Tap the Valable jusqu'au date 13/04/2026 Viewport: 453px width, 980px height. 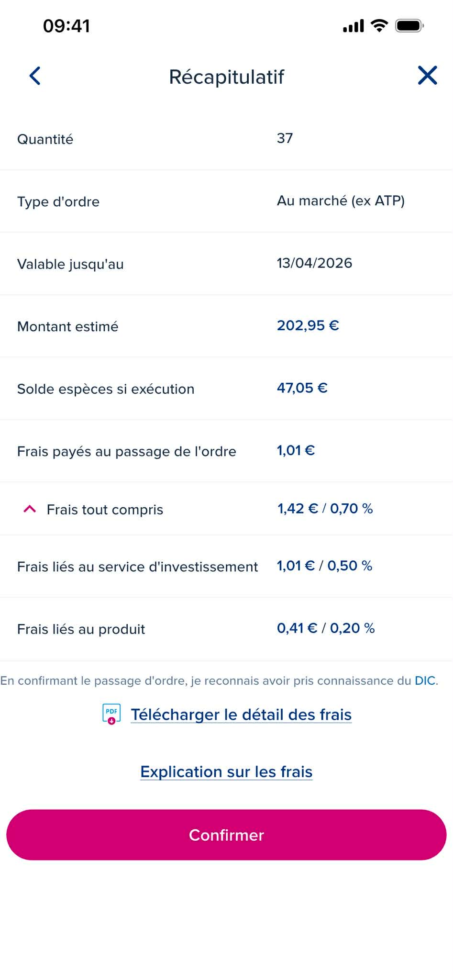(x=314, y=263)
